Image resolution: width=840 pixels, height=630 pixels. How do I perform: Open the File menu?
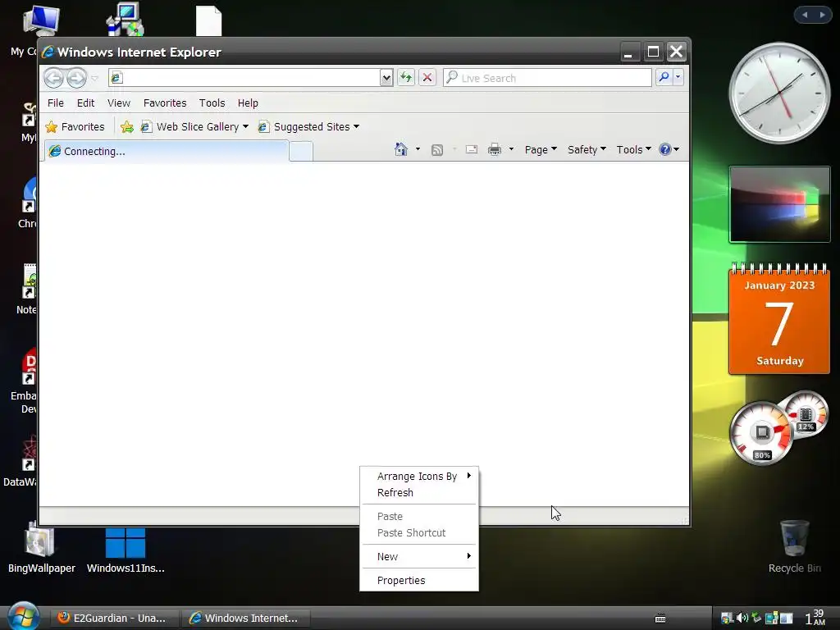pyautogui.click(x=56, y=103)
